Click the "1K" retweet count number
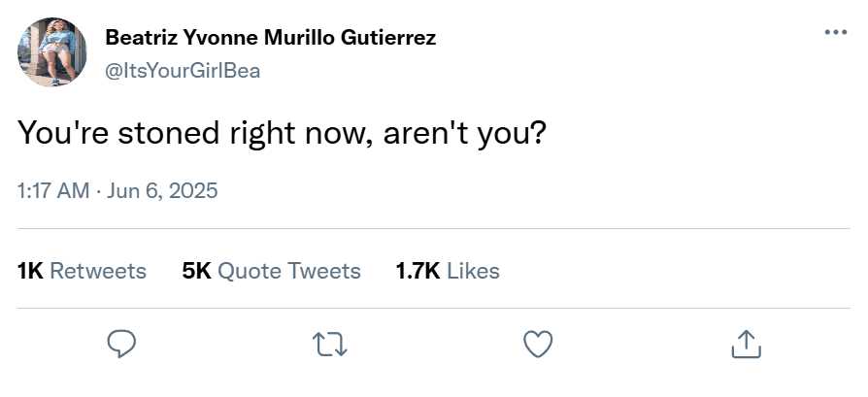Screen dimensions: 868x397 click(x=30, y=271)
